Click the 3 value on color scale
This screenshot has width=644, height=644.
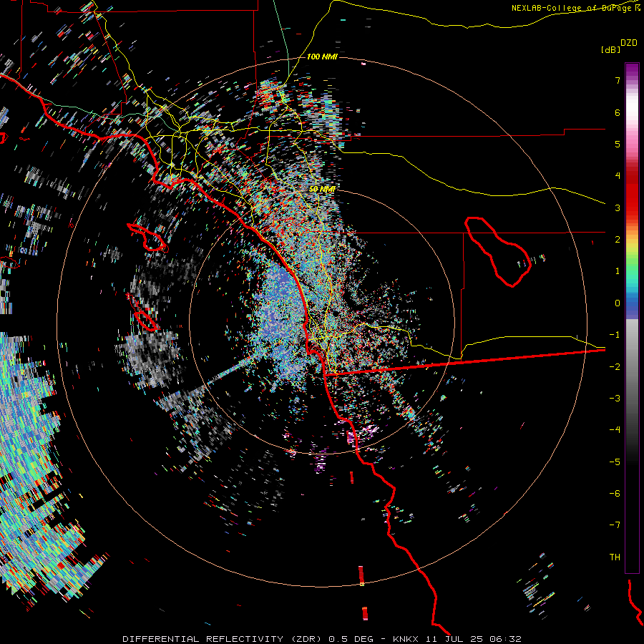click(618, 208)
